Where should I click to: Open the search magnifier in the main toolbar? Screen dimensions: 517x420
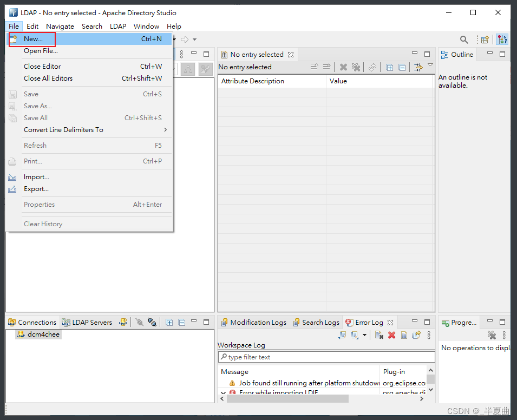tap(463, 40)
